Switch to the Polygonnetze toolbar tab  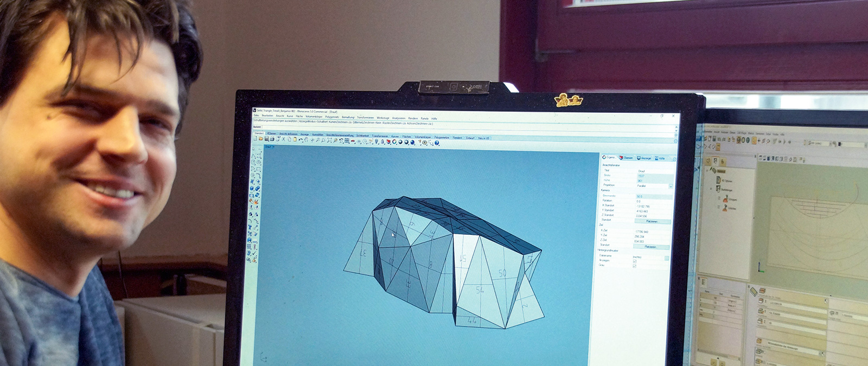click(442, 137)
